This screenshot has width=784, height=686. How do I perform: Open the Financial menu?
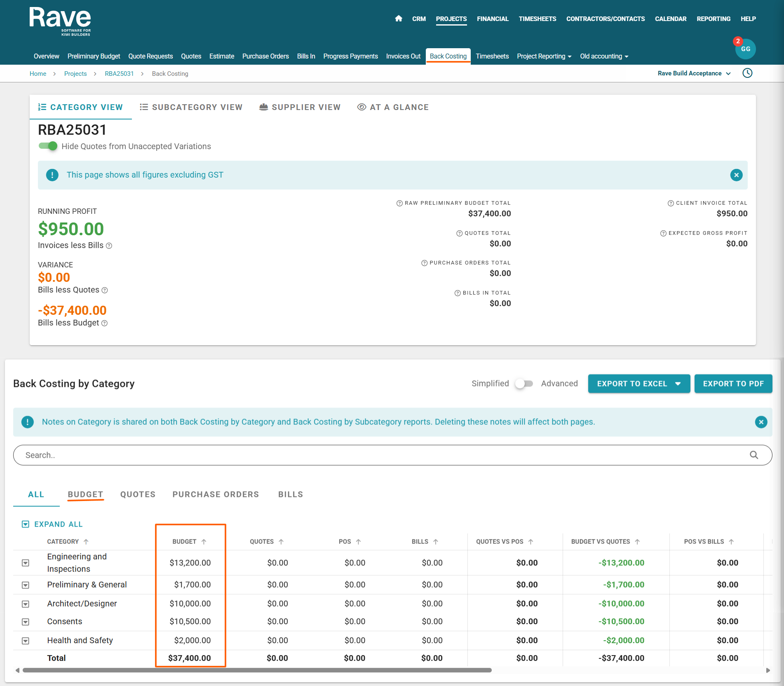[493, 19]
